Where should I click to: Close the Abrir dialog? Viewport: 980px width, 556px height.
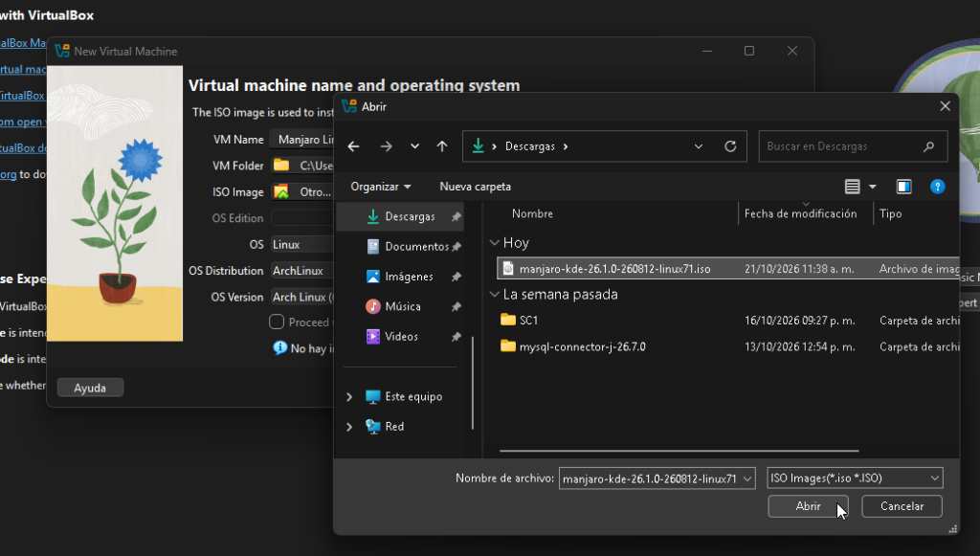tap(945, 107)
